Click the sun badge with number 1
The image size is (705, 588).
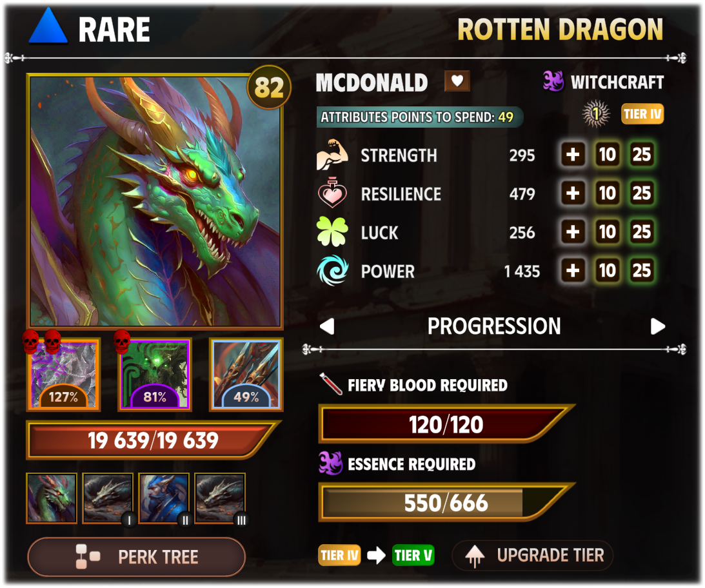(x=596, y=113)
